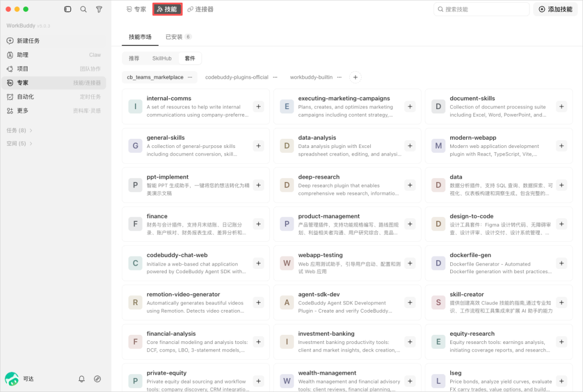Screen dimensions: 583x392
Task: Open more options for codebuddy-plugins-official
Action: pos(275,77)
